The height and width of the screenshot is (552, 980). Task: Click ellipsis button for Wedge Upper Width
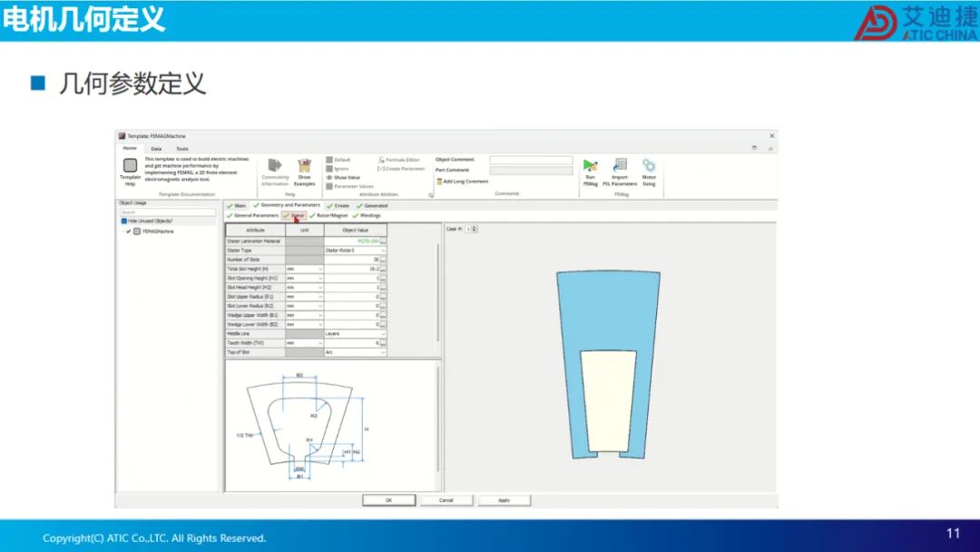tap(383, 315)
